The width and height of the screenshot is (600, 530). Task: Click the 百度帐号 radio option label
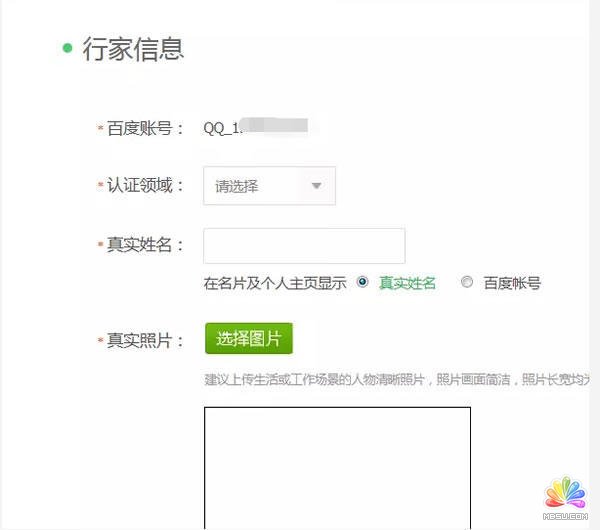pyautogui.click(x=512, y=283)
